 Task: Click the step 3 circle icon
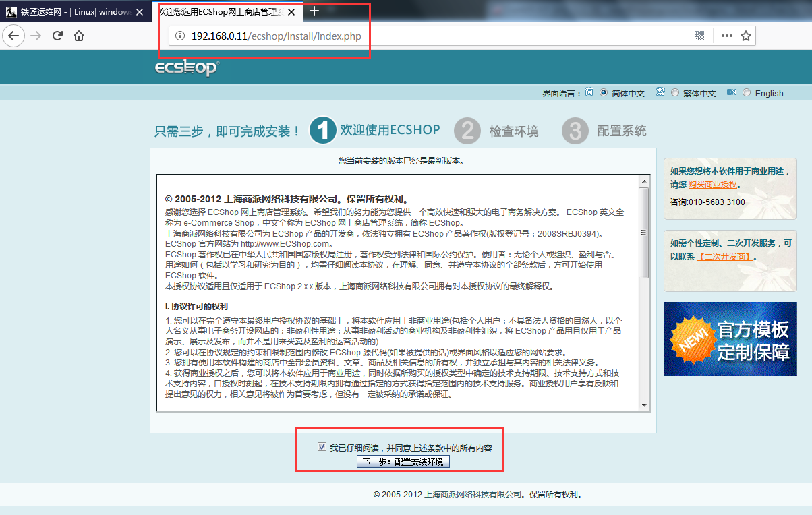click(x=575, y=131)
